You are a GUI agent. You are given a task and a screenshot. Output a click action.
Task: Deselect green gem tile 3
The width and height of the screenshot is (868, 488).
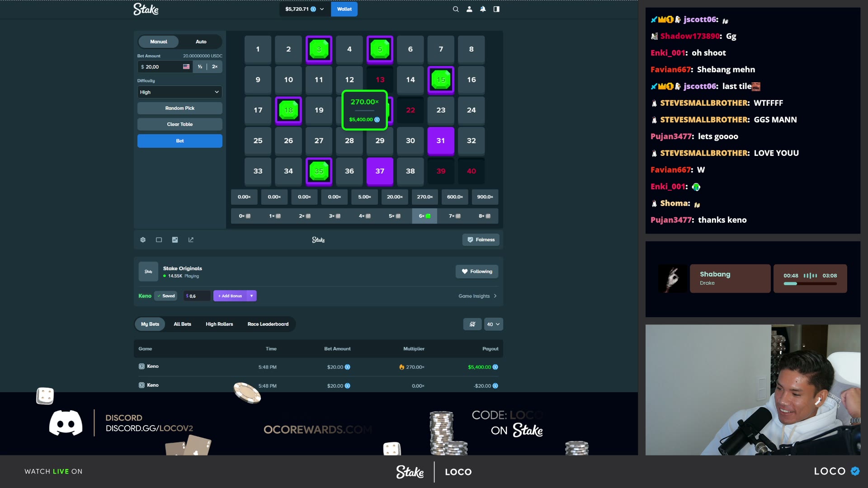(x=319, y=49)
